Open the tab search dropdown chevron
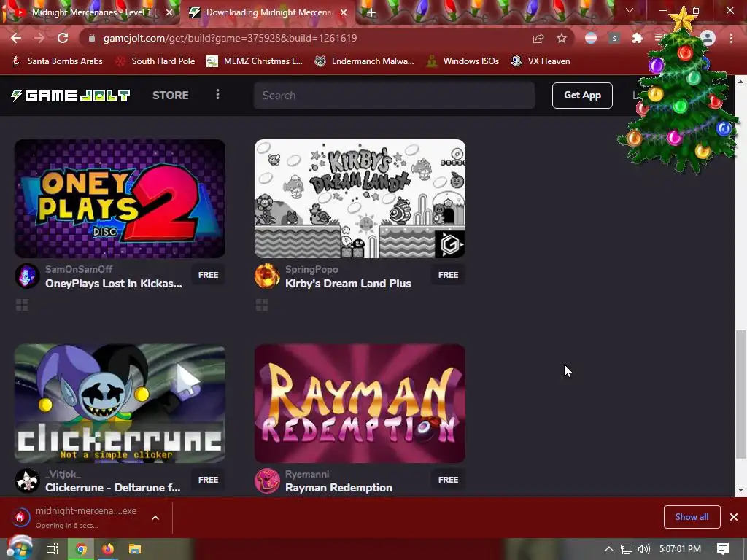 tap(630, 10)
